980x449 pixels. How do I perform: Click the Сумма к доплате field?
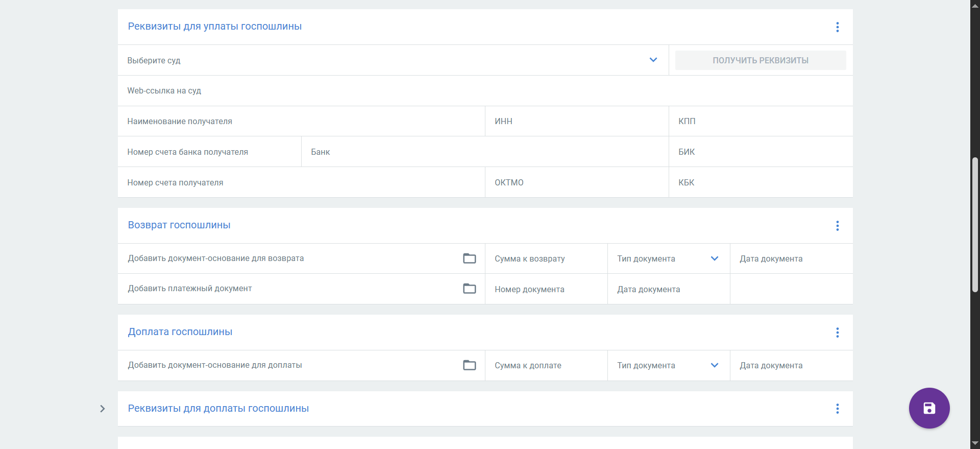pyautogui.click(x=546, y=366)
